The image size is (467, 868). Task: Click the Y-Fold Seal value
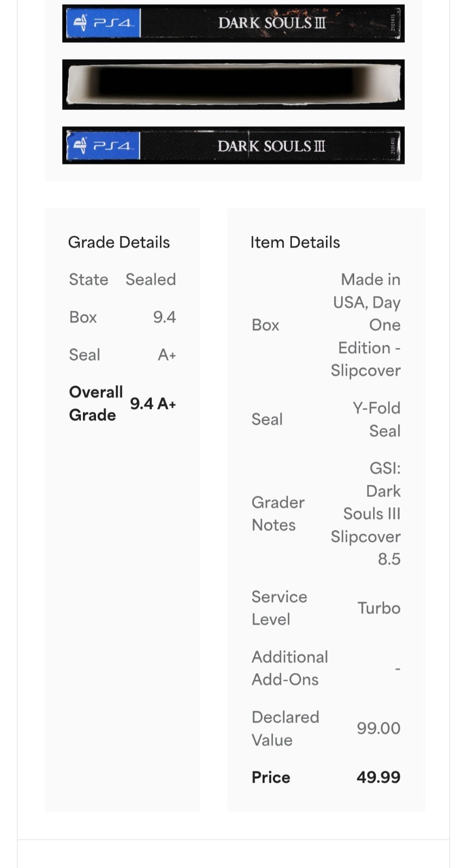point(377,419)
